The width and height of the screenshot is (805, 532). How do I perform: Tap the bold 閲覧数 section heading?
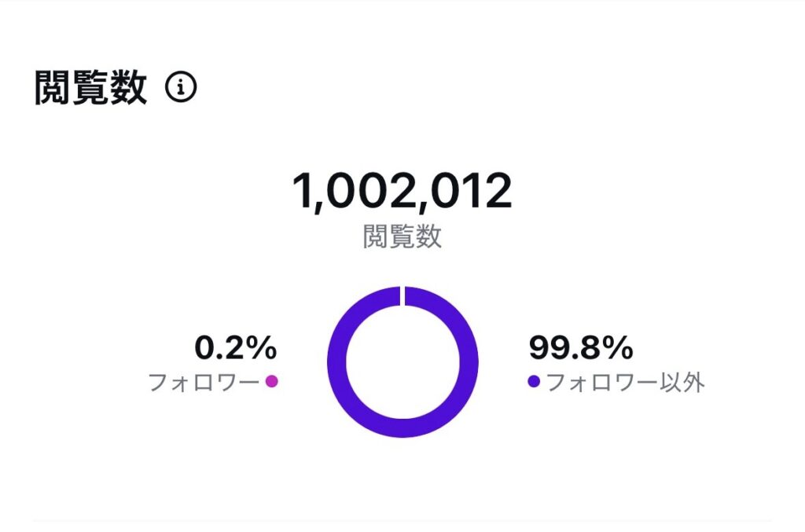[91, 87]
